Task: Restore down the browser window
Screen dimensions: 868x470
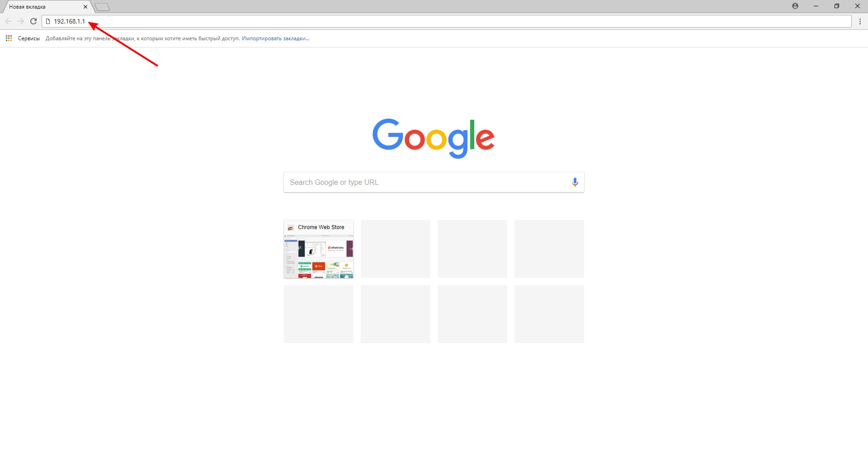Action: click(837, 6)
